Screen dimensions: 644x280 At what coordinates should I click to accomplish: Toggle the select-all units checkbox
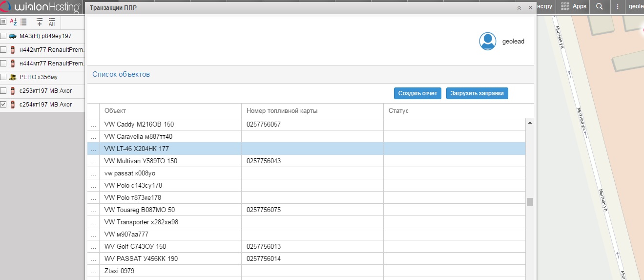point(3,22)
